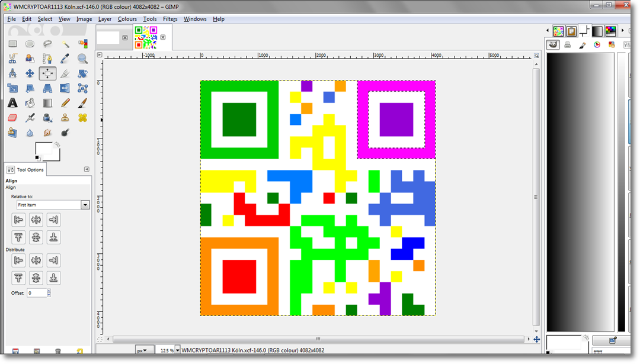Swap foreground and background colours
Image resolution: width=640 pixels, height=364 pixels.
[57, 144]
